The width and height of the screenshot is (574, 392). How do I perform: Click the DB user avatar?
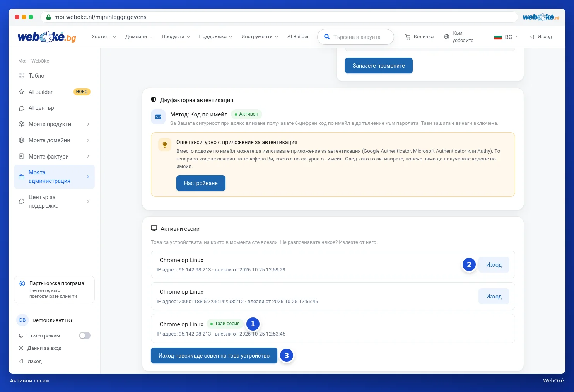22,320
